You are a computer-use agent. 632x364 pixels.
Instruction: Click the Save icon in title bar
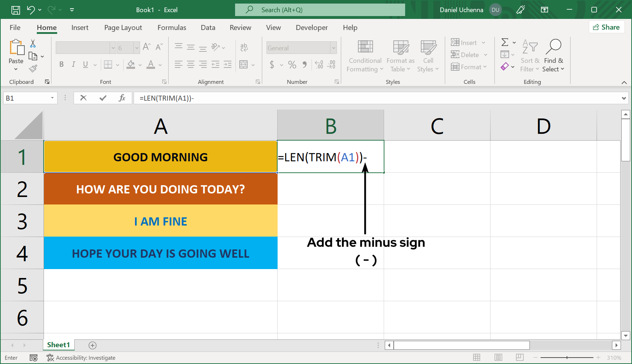click(16, 10)
